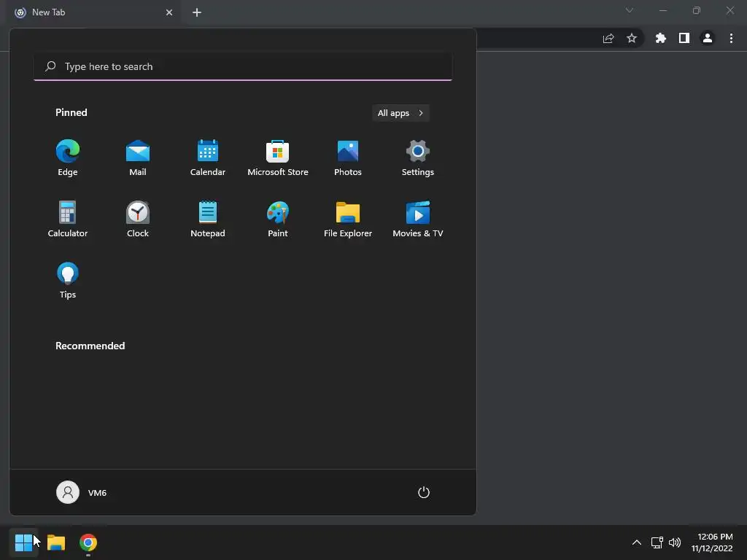Open File Explorer from the taskbar
The width and height of the screenshot is (747, 560).
tap(56, 542)
